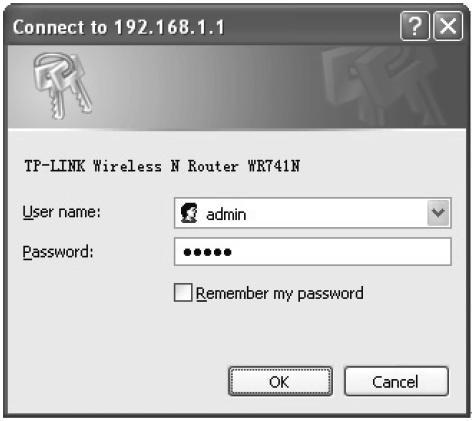Click the Remember my password label text
Viewport: 473px width, 421px height.
point(280,294)
